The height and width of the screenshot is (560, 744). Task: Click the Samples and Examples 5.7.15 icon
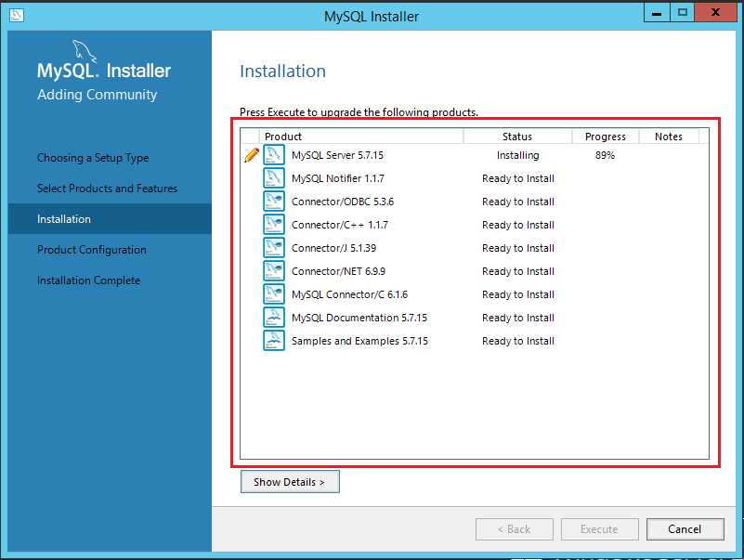[274, 341]
